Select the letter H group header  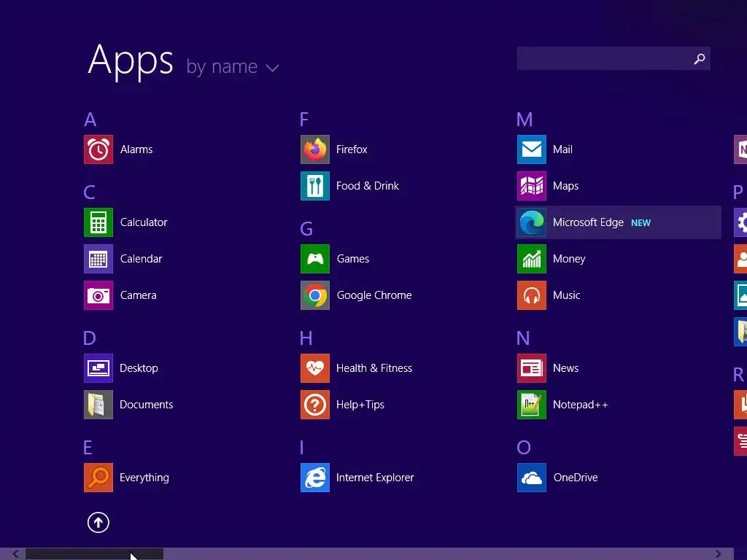pyautogui.click(x=306, y=338)
